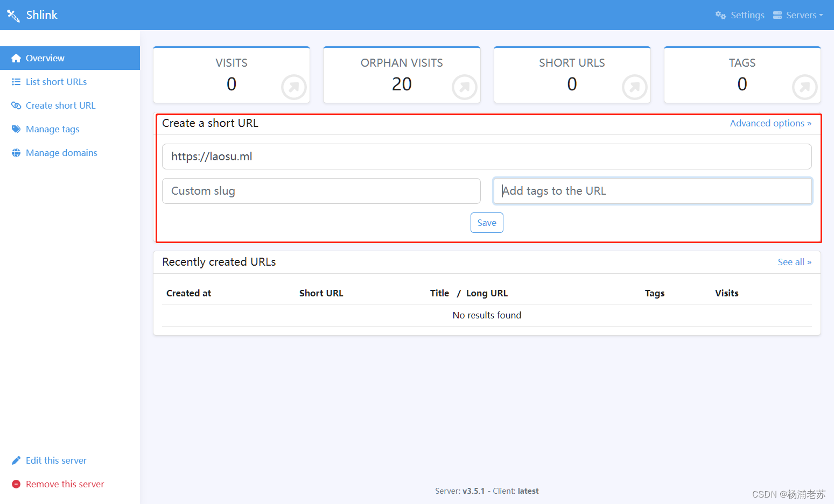Click the arrow icon on Orphan Visits card
Viewport: 834px width, 504px height.
coord(465,87)
